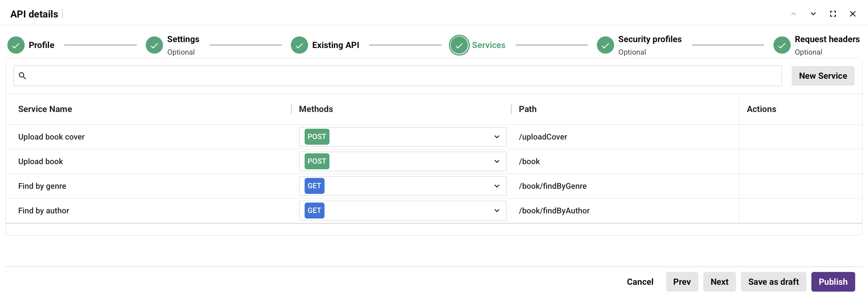868x300 pixels.
Task: Click the POST method badge for Upload book
Action: point(316,161)
